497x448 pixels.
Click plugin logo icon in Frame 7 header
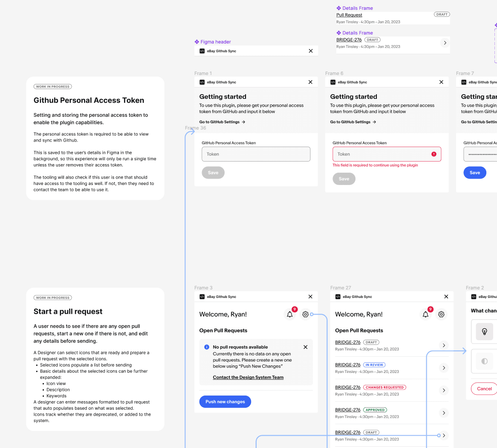(464, 82)
